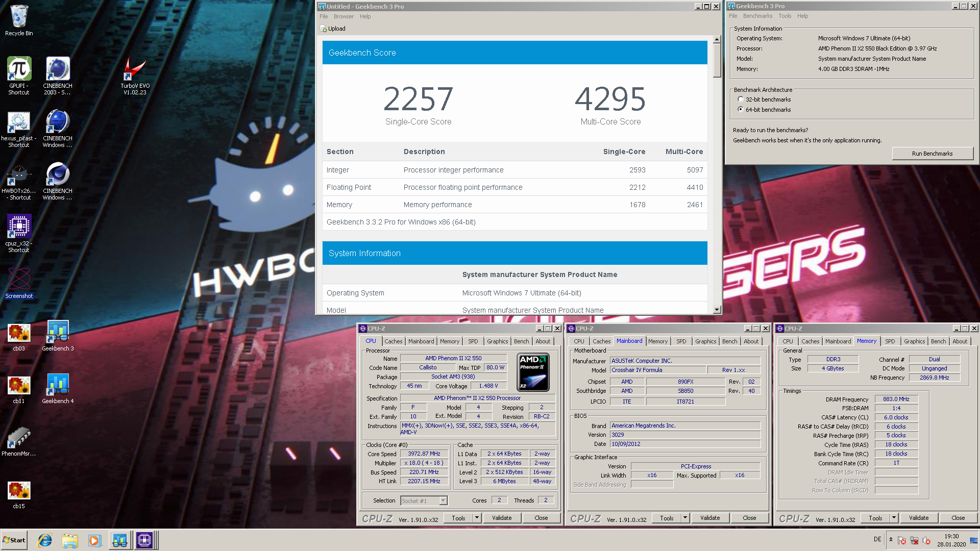
Task: Click Close in the Mainboard CPU-Z window
Action: click(749, 518)
